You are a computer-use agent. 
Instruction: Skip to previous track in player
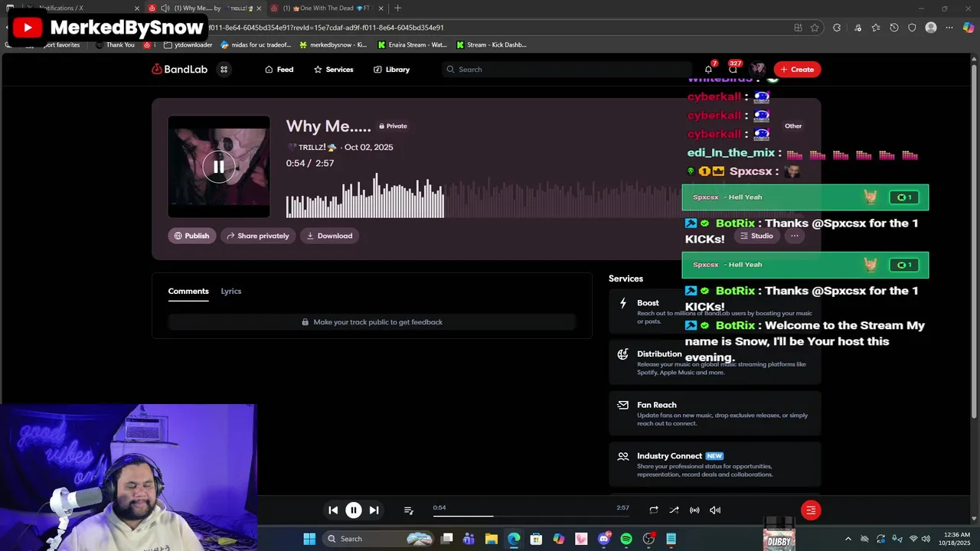tap(333, 510)
